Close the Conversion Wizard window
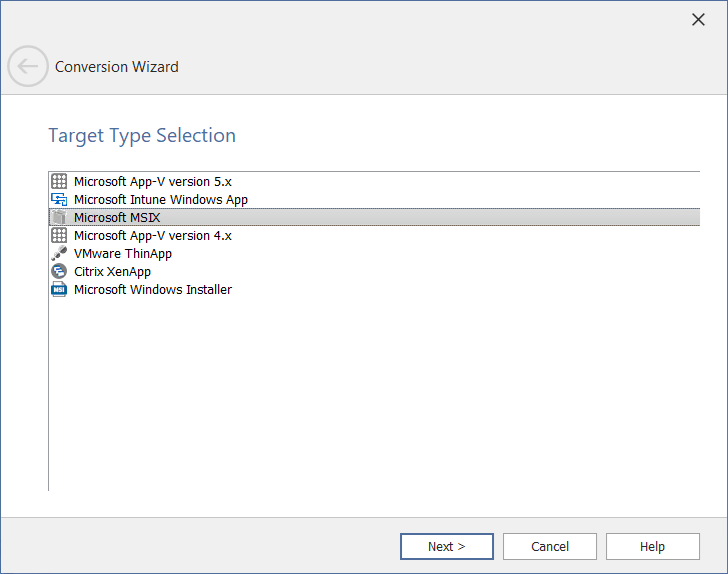The image size is (728, 574). tap(698, 20)
